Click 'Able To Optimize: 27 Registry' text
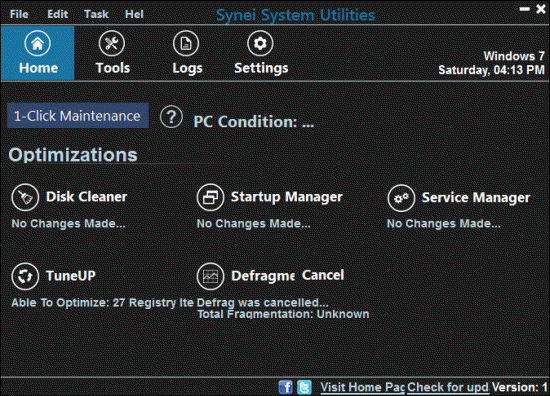550x396 pixels. click(102, 303)
